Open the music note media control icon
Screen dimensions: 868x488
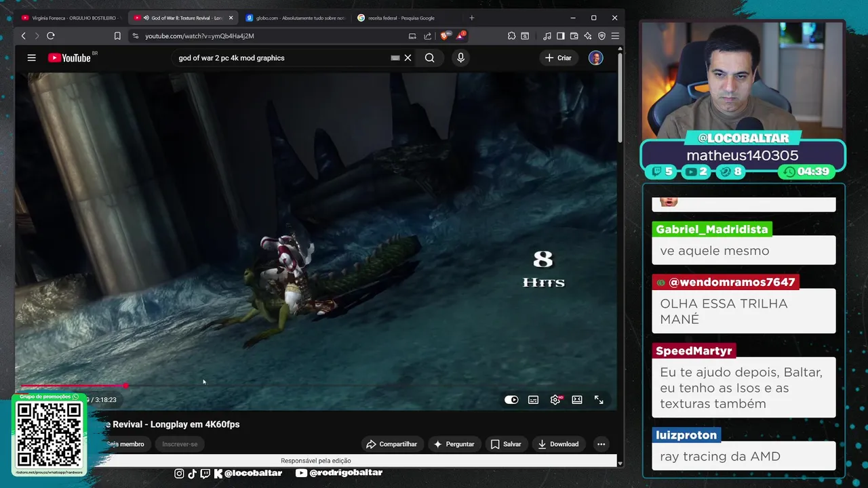point(547,36)
